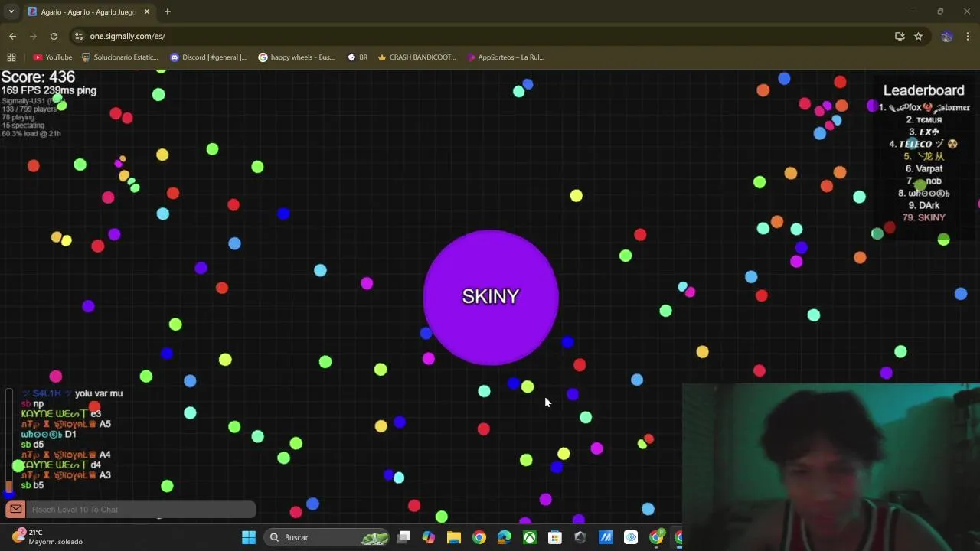Open the Windows Start menu
The height and width of the screenshot is (551, 980).
coord(249,537)
